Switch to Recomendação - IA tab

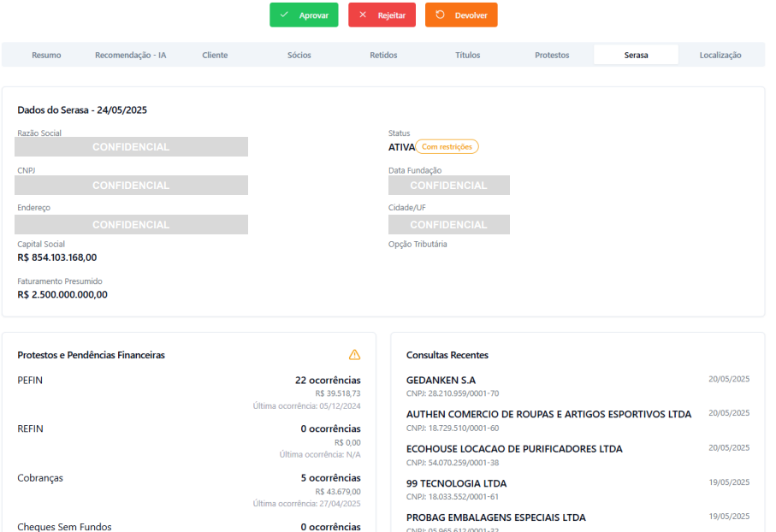click(130, 56)
